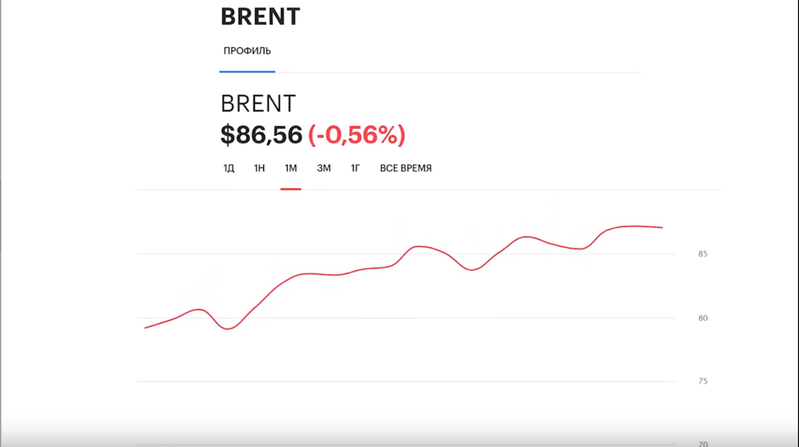This screenshot has width=799, height=447.
Task: Select the active 1М range tab
Action: [x=290, y=168]
